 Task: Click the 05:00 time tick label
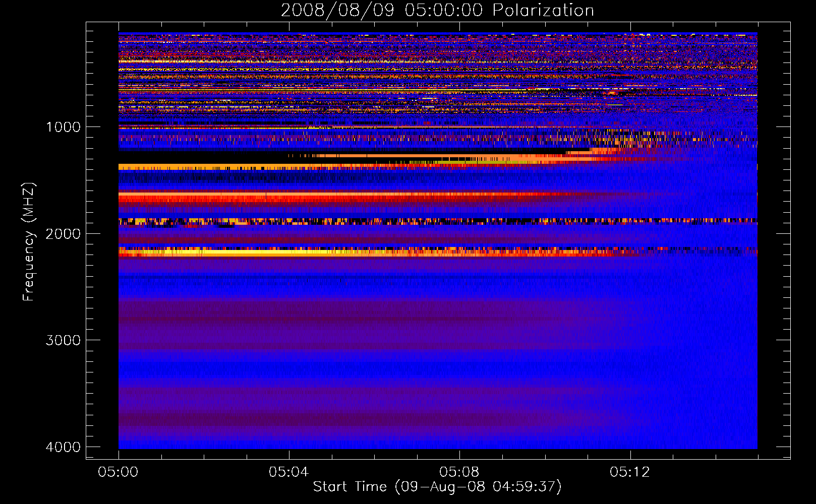click(119, 472)
